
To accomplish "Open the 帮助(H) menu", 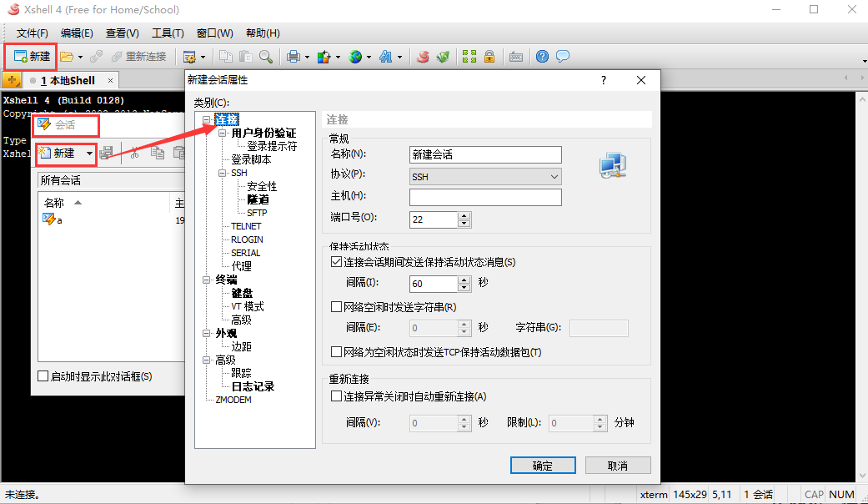I will (x=263, y=33).
